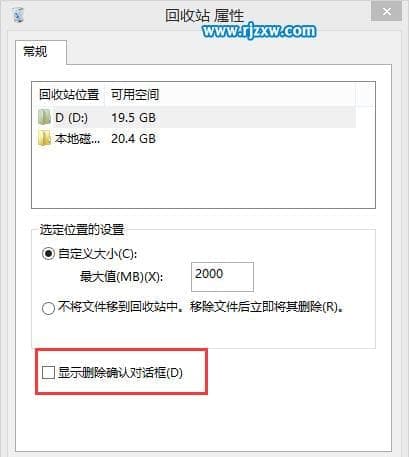409x457 pixels.
Task: Select the D (D:) row label
Action: (72, 117)
